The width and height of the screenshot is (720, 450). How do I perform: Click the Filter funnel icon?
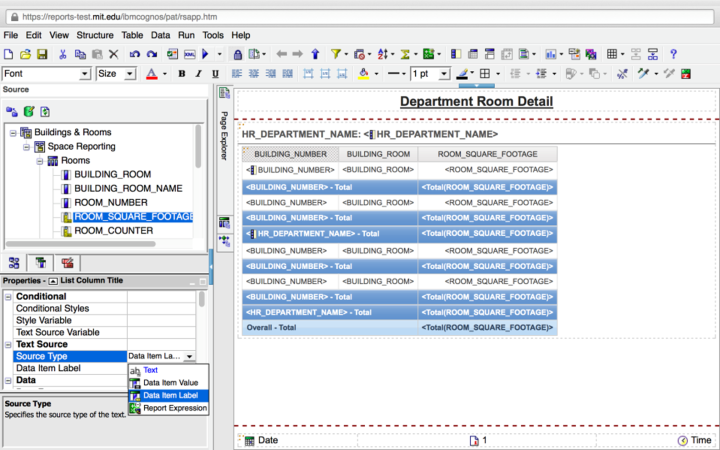(x=336, y=54)
